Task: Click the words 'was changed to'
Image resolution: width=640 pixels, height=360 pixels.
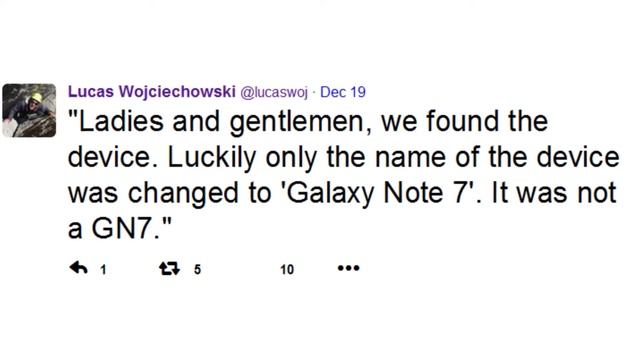Action: pos(170,194)
